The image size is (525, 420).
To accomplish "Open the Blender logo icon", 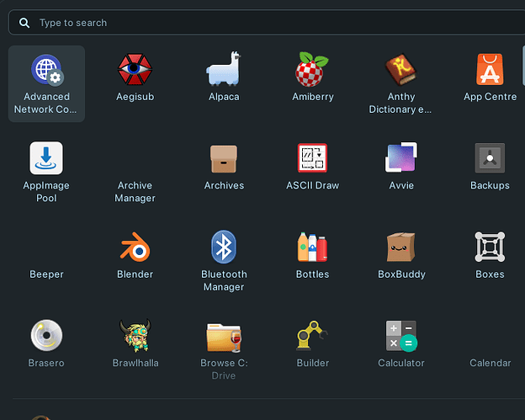I will [135, 247].
